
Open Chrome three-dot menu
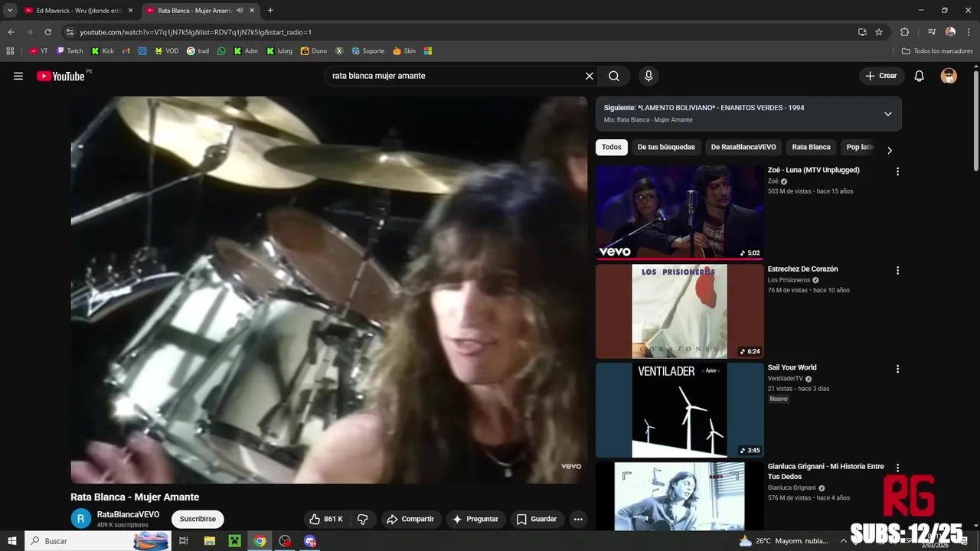pyautogui.click(x=969, y=32)
